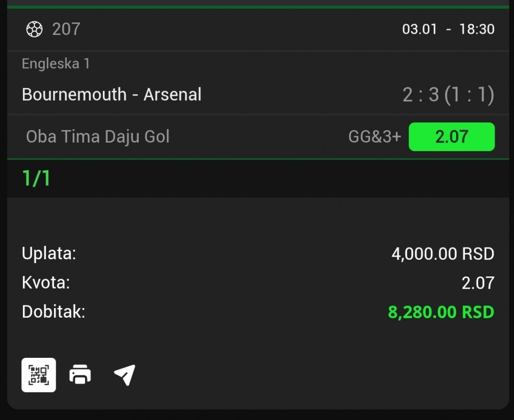Click the QR code icon

39,374
